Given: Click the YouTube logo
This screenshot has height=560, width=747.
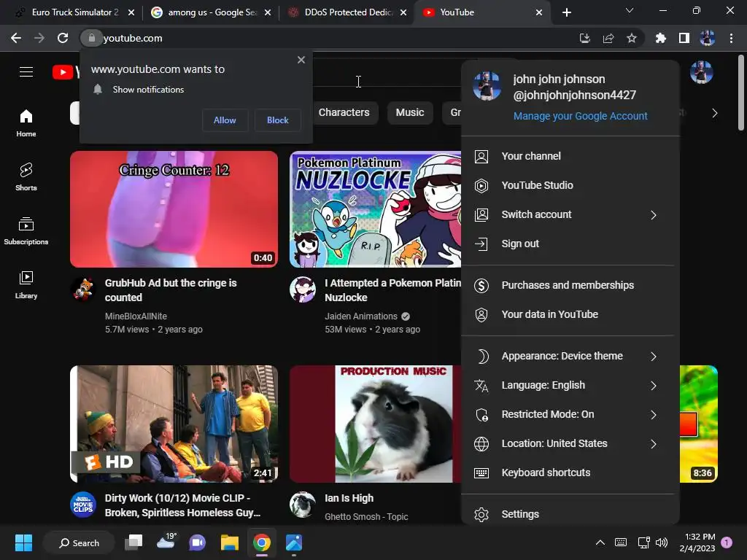Looking at the screenshot, I should pos(65,72).
